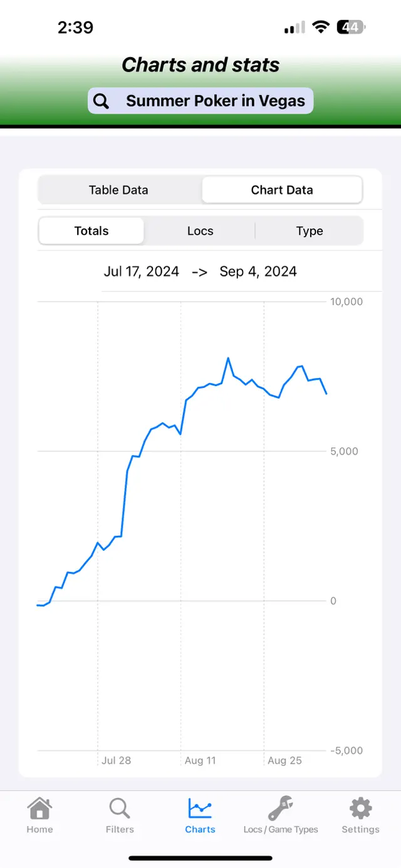Tap the Charts label in bottom navigation
This screenshot has height=868, width=401.
[200, 829]
